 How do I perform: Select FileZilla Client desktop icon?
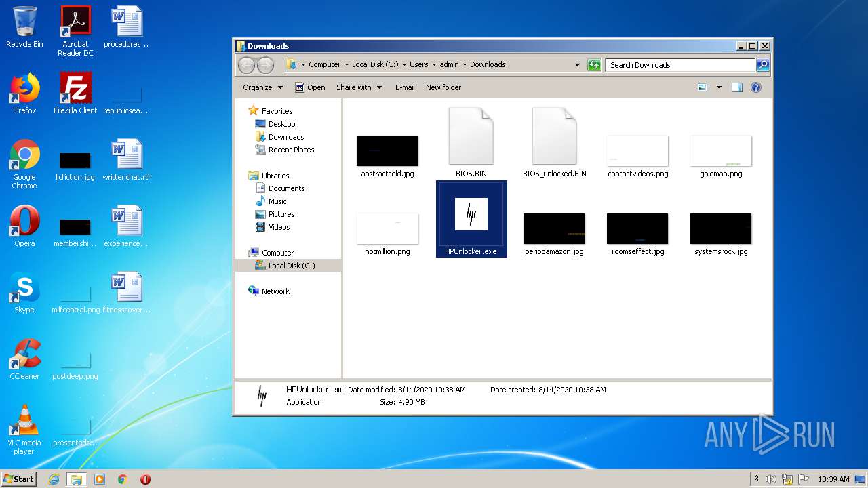[x=75, y=94]
